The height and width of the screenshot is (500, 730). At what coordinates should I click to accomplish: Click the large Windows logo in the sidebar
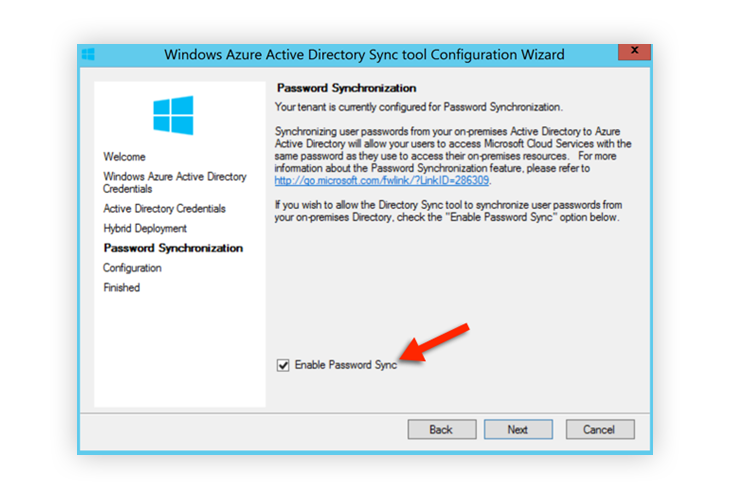coord(173,115)
